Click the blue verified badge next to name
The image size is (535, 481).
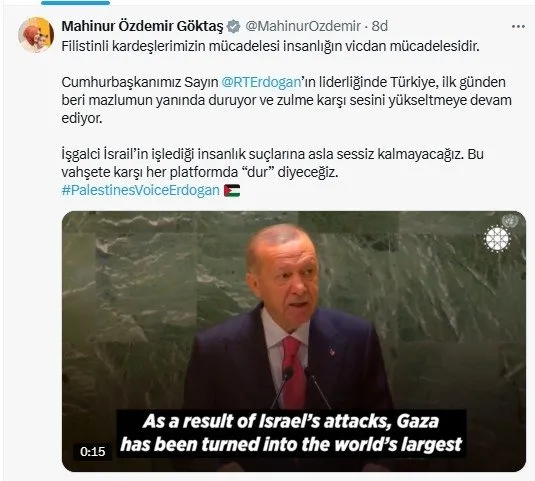pos(233,26)
